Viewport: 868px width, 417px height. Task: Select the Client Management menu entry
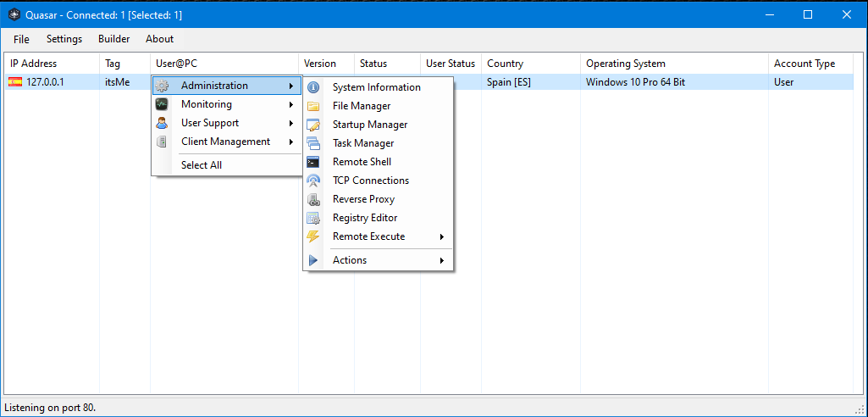227,142
